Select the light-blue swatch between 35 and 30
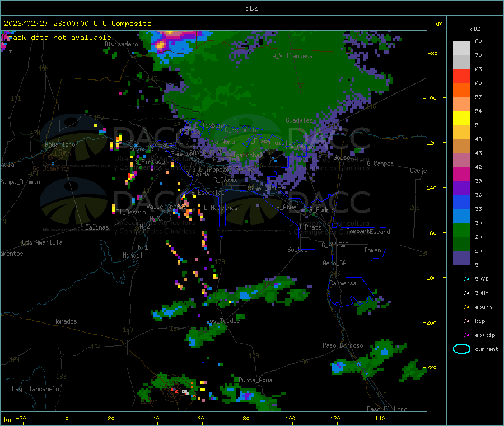 (461, 216)
